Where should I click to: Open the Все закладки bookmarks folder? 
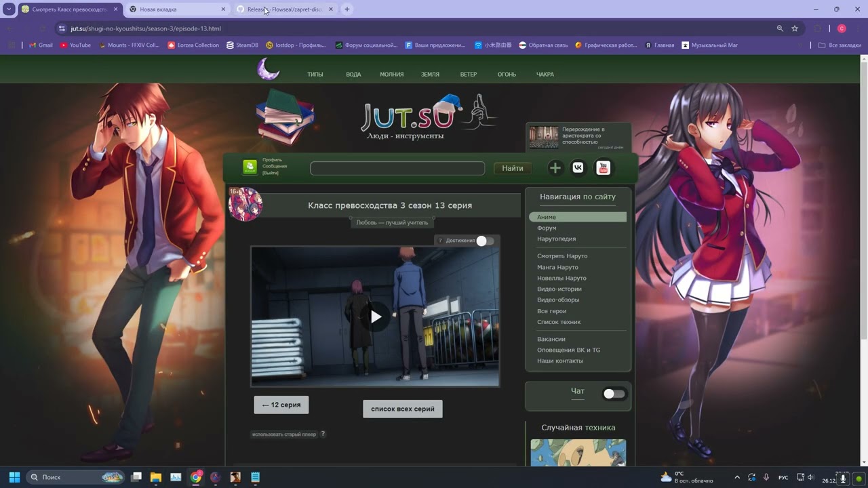tap(840, 45)
